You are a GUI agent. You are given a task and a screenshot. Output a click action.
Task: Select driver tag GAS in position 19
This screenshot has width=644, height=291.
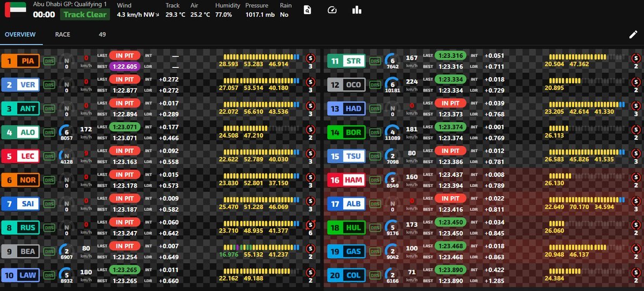(x=346, y=252)
